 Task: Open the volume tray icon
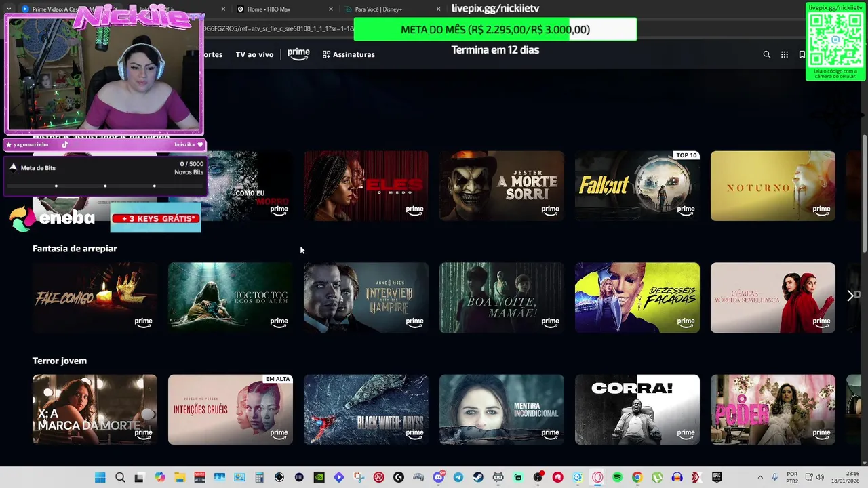point(819,477)
